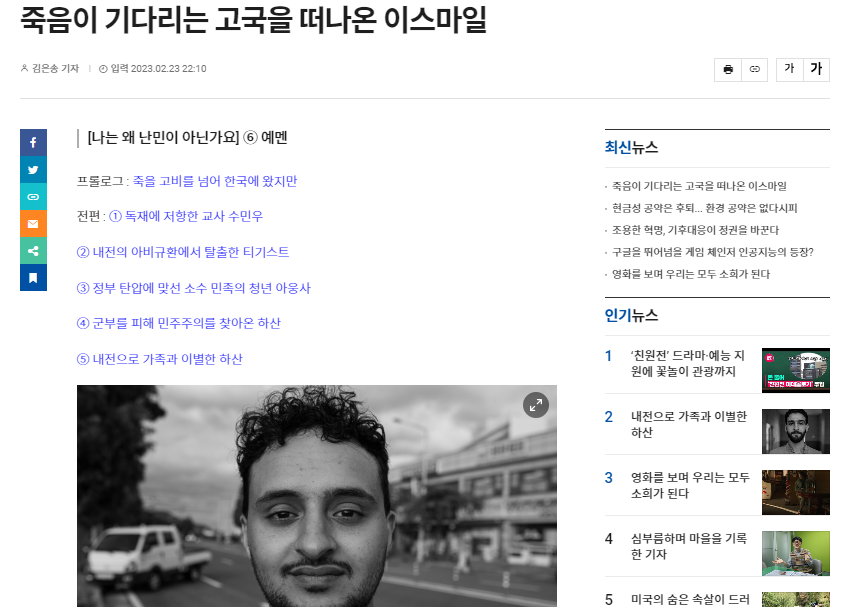Open latest news 죽음이 기다리는 고국을 떠나온 이스마일

[x=699, y=186]
